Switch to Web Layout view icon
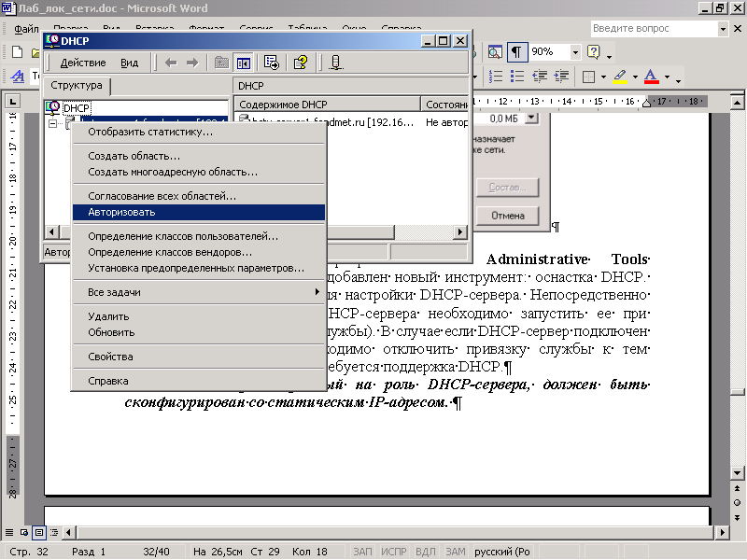 pyautogui.click(x=24, y=532)
